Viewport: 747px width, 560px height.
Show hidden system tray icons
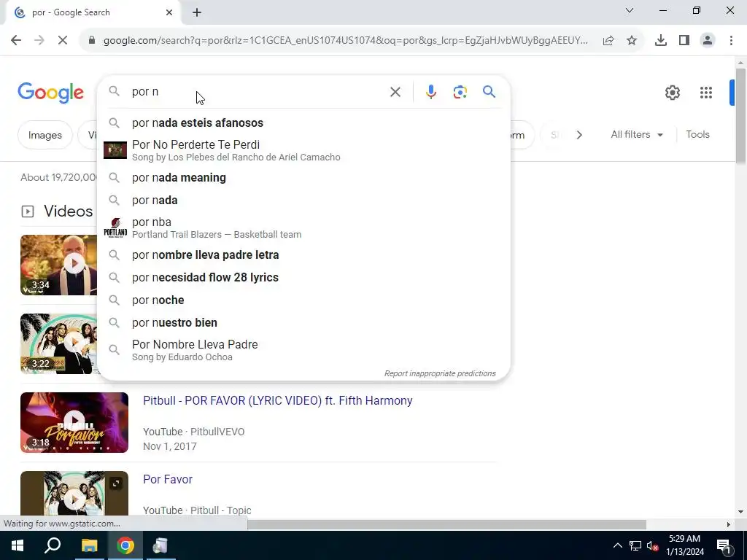point(617,545)
